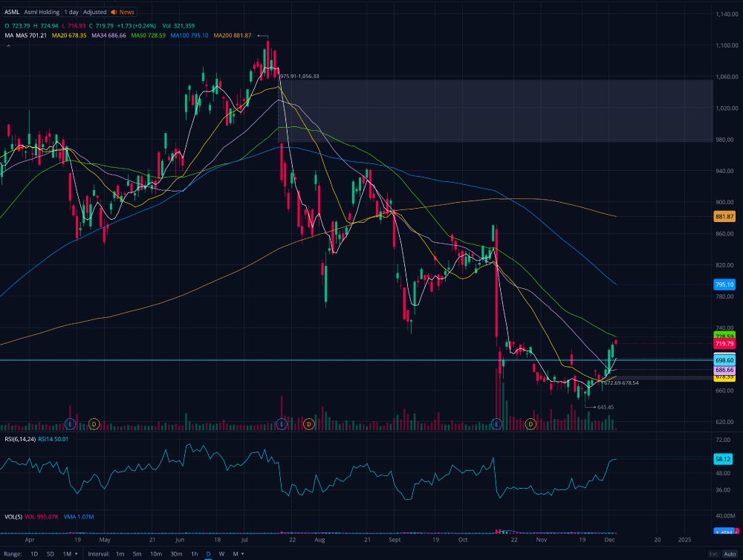The image size is (743, 560).
Task: Select the earnings E marker near July 22
Action: [x=282, y=424]
